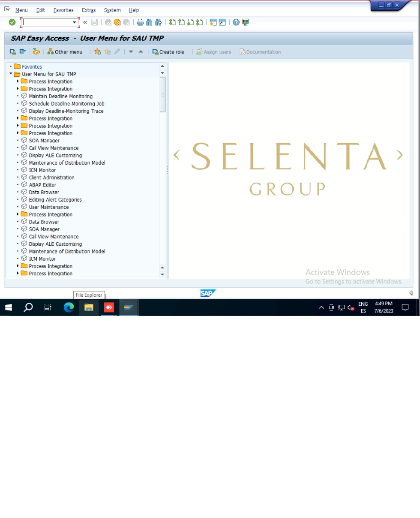Click the splitter handle between tree and logo panel
The image size is (420, 518).
[168, 170]
